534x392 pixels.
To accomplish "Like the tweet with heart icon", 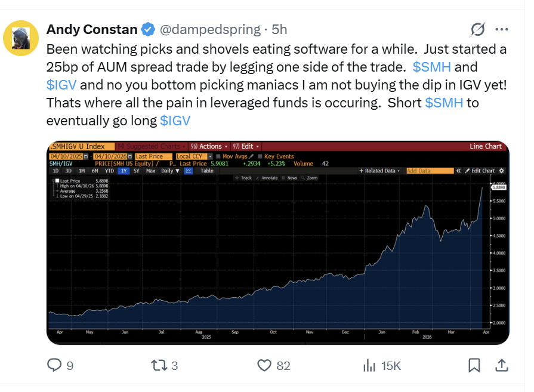I will click(x=264, y=365).
